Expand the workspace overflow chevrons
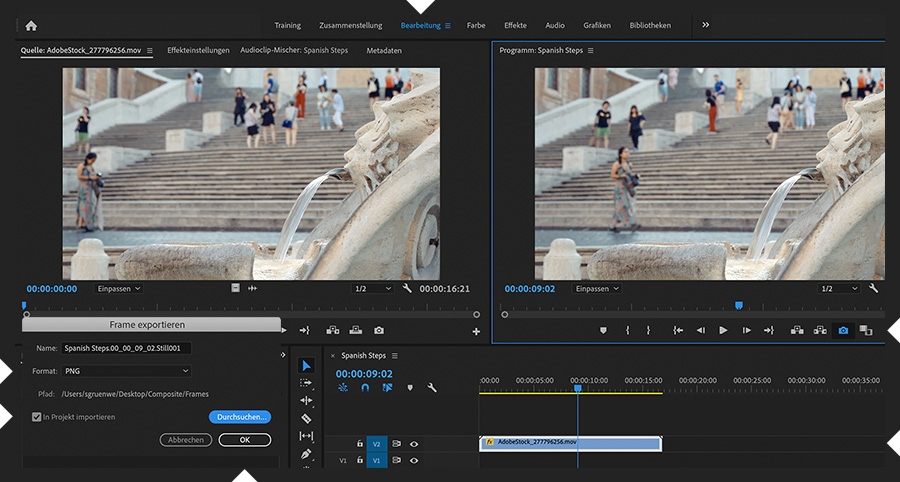The width and height of the screenshot is (900, 482). (x=705, y=25)
